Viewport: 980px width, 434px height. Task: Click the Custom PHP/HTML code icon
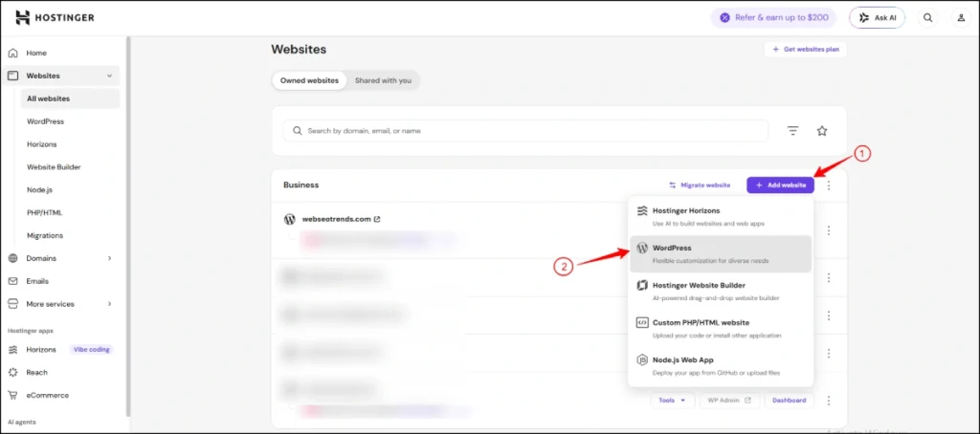[642, 323]
